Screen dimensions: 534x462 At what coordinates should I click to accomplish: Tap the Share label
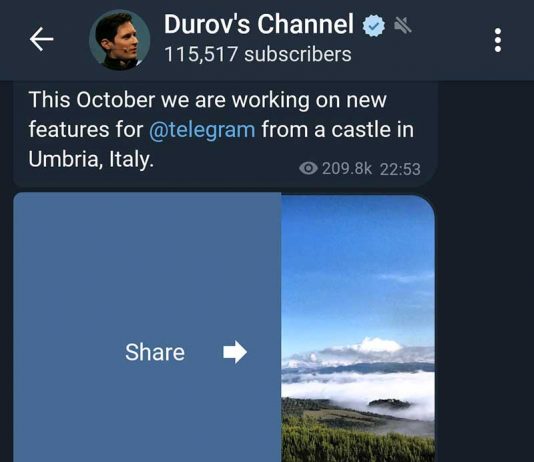coord(155,352)
